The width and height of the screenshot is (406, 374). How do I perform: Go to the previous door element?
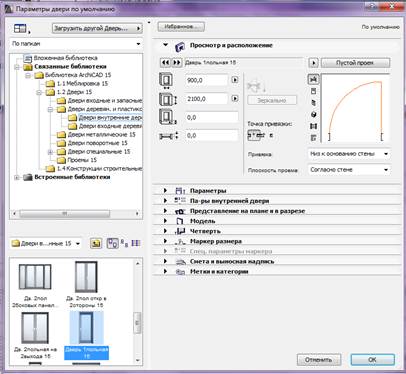click(x=165, y=63)
